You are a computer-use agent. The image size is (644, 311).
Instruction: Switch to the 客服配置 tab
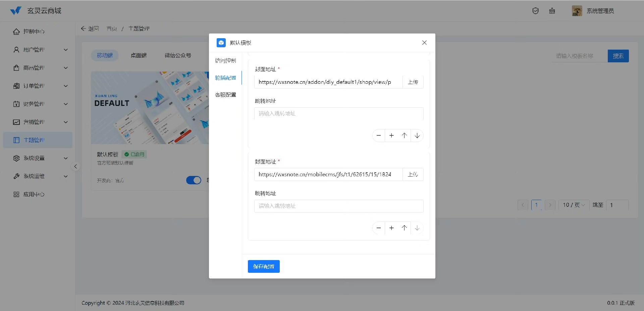(225, 95)
